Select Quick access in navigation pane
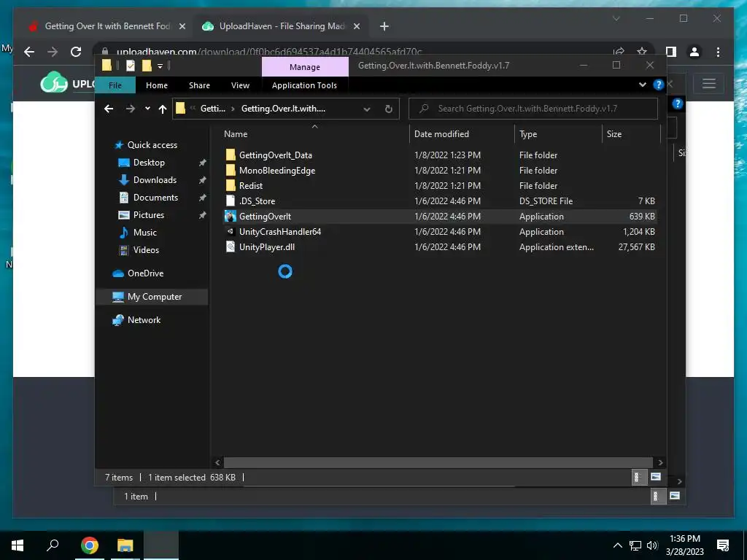The image size is (747, 560). 152,145
